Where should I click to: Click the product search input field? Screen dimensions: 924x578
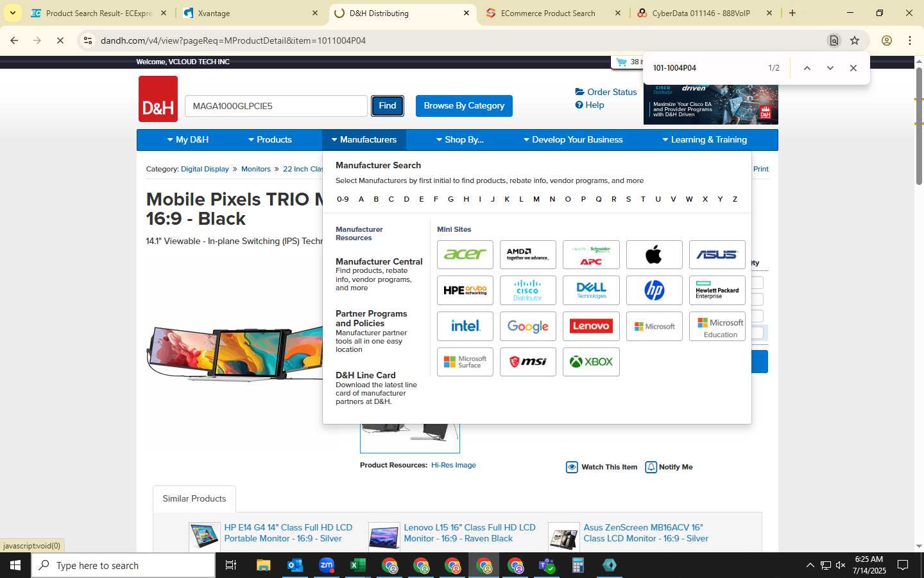[x=276, y=106]
